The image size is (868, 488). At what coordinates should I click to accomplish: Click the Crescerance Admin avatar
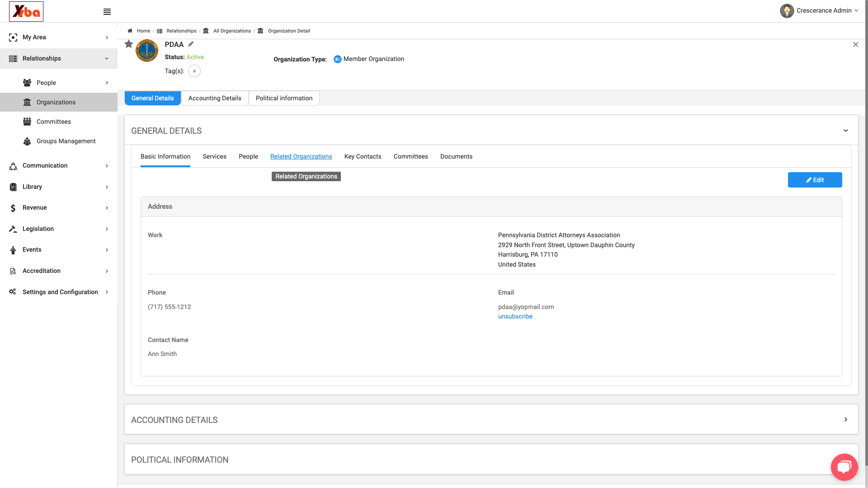[787, 11]
